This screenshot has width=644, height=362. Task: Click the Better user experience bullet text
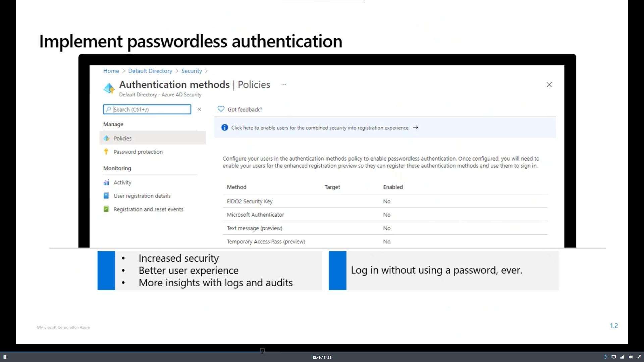pyautogui.click(x=189, y=270)
